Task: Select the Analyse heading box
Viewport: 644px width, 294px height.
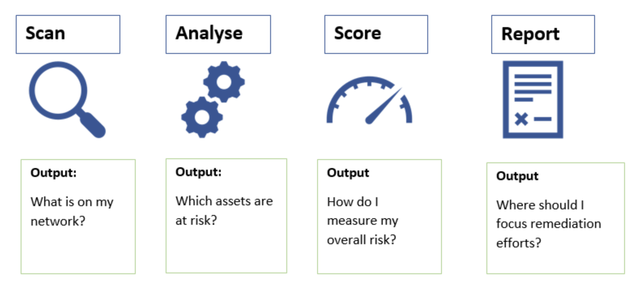Action: (x=218, y=34)
